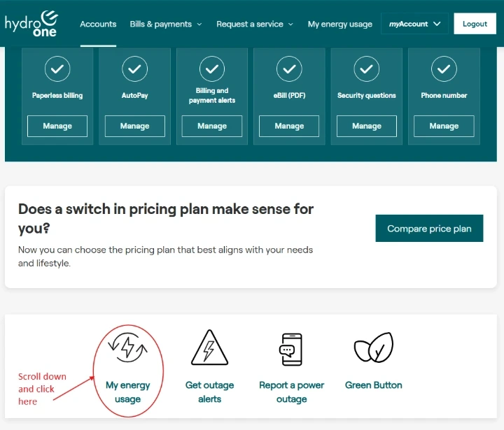Image resolution: width=504 pixels, height=430 pixels.
Task: Click Manage under Paperless billing
Action: click(x=57, y=126)
